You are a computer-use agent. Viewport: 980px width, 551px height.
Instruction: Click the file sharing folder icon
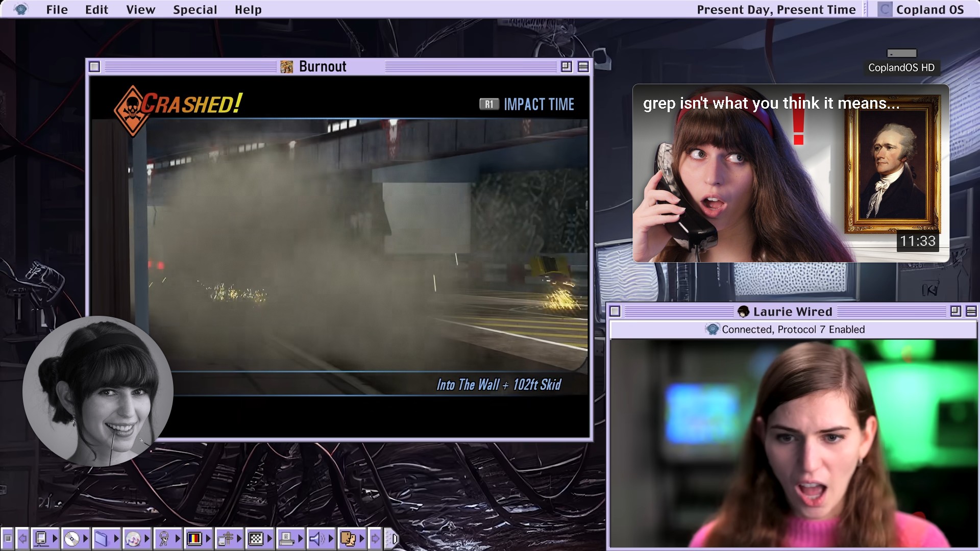pyautogui.click(x=102, y=538)
